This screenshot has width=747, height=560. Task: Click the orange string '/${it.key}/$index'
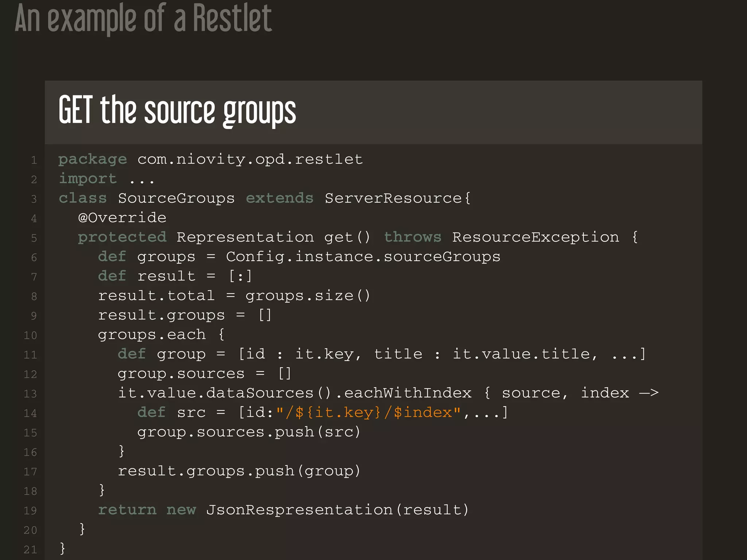pos(368,413)
